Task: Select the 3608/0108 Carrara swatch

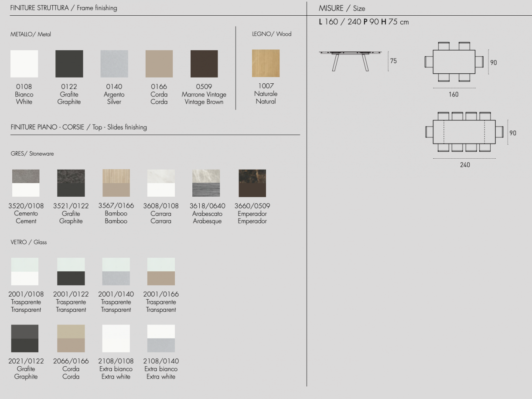Action: pos(161,183)
